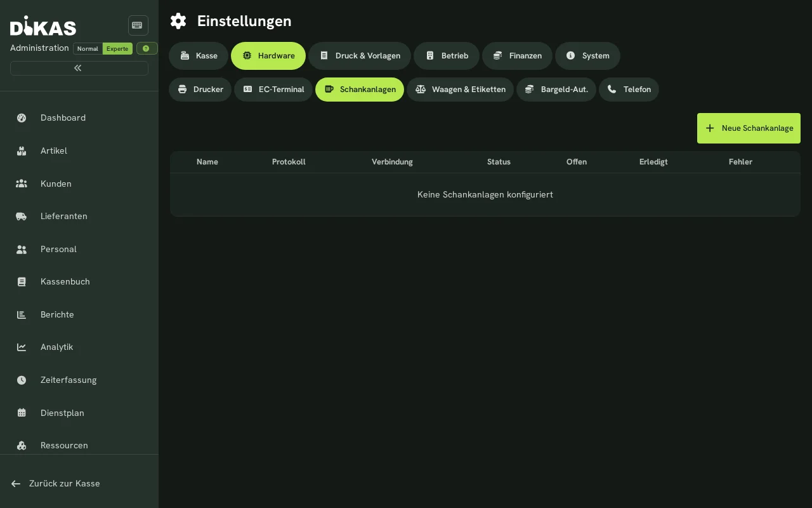Screen dimensions: 812x508
Task: Click the Name column header
Action: click(x=207, y=162)
